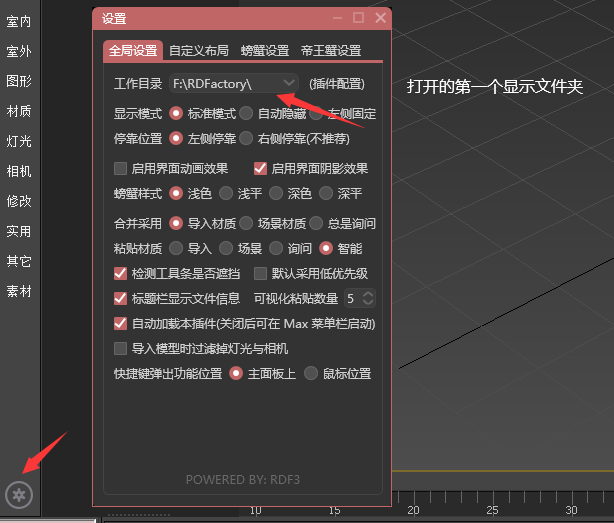The height and width of the screenshot is (523, 614).
Task: Check 导入模型时过滤掉灯光与相机 option
Action: (120, 348)
